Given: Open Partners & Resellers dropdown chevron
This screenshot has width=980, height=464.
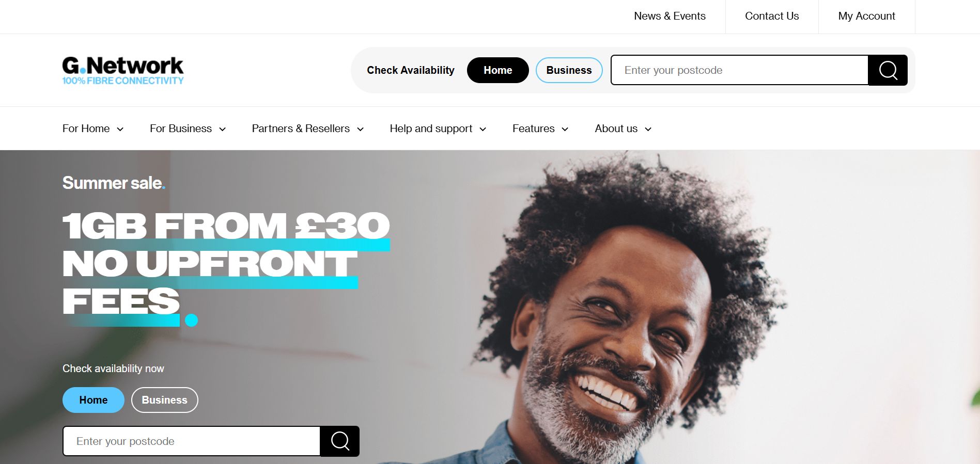Looking at the screenshot, I should click(361, 129).
